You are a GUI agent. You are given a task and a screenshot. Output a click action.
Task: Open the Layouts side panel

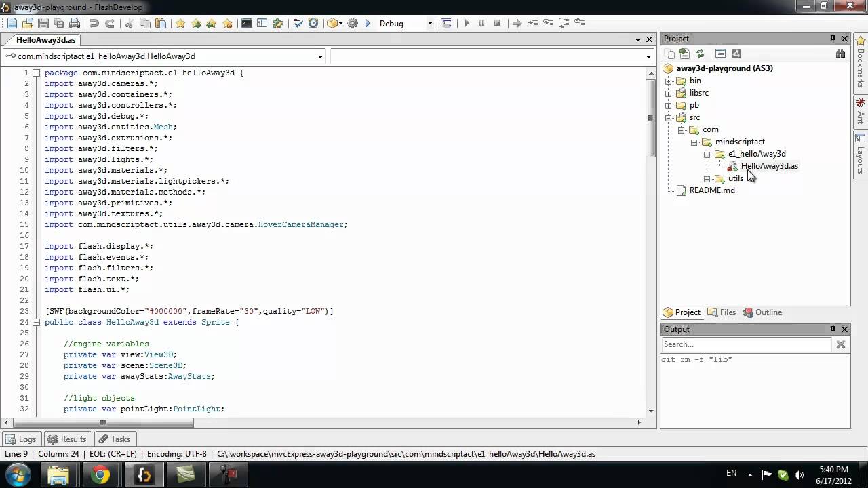point(860,155)
